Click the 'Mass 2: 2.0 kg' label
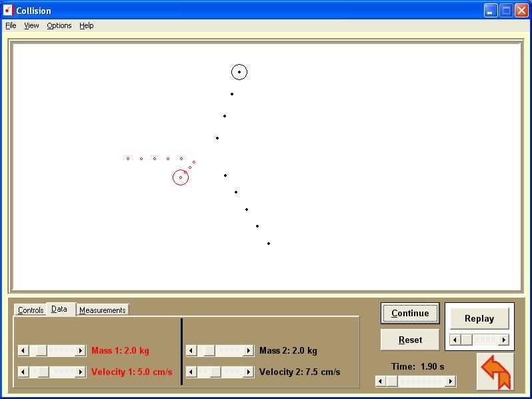Screen dimensions: 532x399 pyautogui.click(x=288, y=350)
